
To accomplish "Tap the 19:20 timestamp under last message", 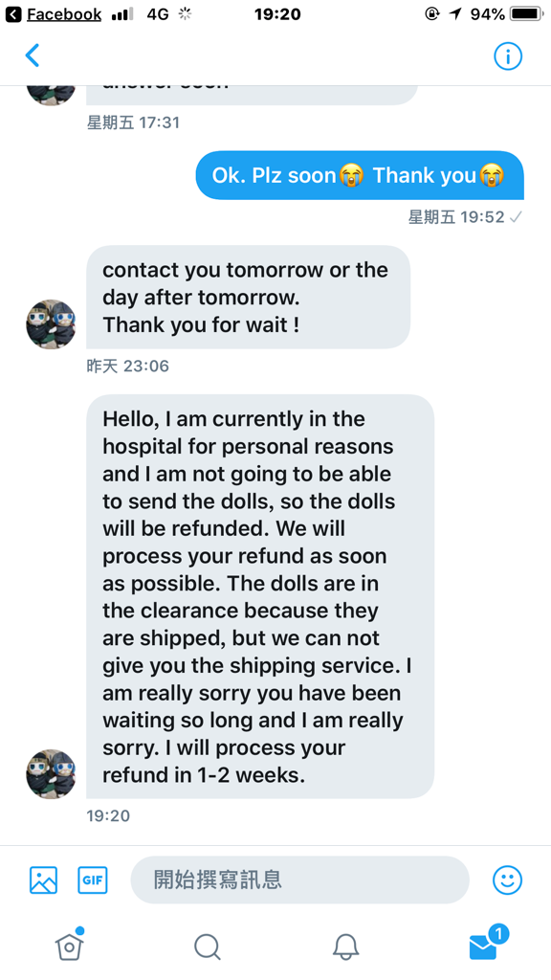I will click(x=108, y=815).
